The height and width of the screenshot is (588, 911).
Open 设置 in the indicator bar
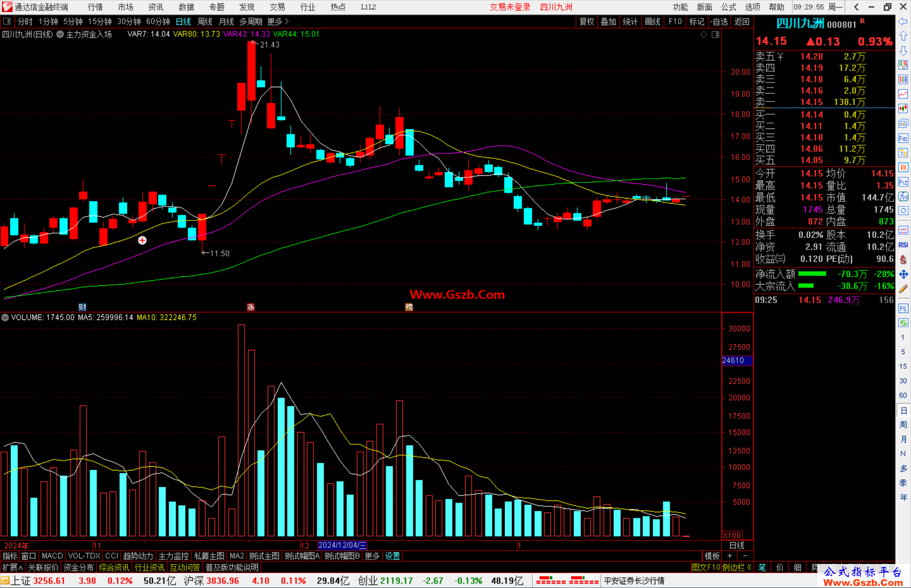pos(392,556)
